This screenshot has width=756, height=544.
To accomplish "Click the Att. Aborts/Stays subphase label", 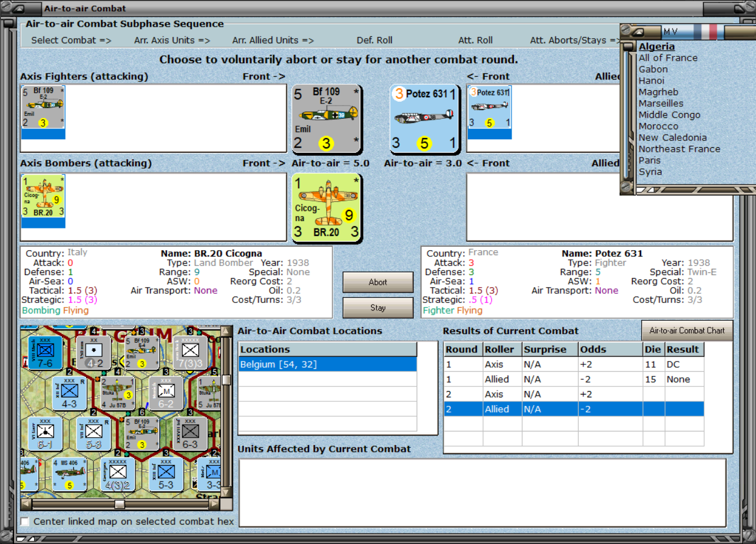I will pyautogui.click(x=575, y=40).
